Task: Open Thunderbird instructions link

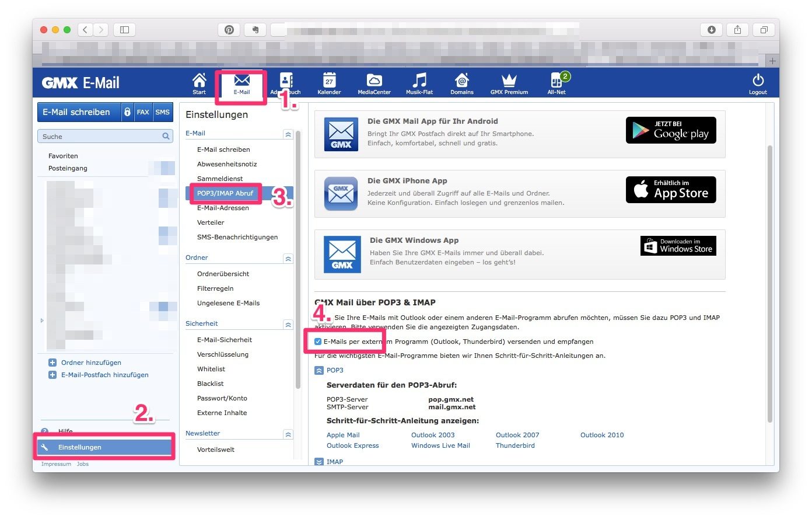Action: tap(515, 445)
